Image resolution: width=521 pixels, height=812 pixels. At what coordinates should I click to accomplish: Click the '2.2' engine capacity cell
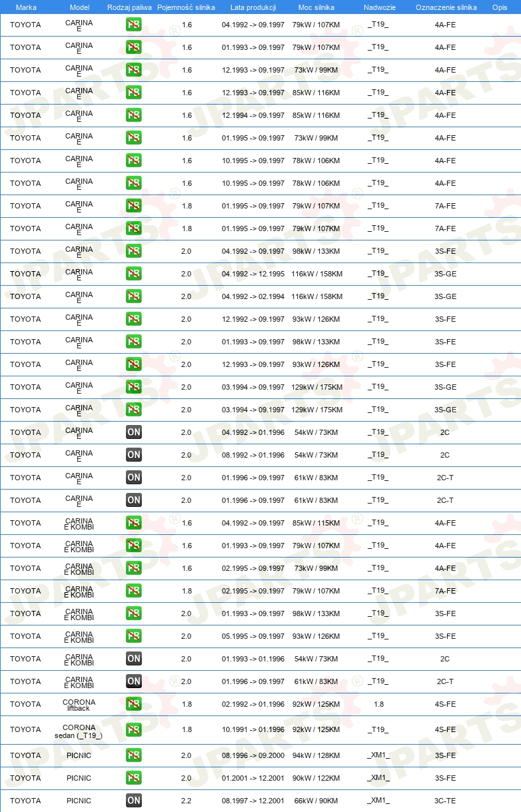(187, 801)
